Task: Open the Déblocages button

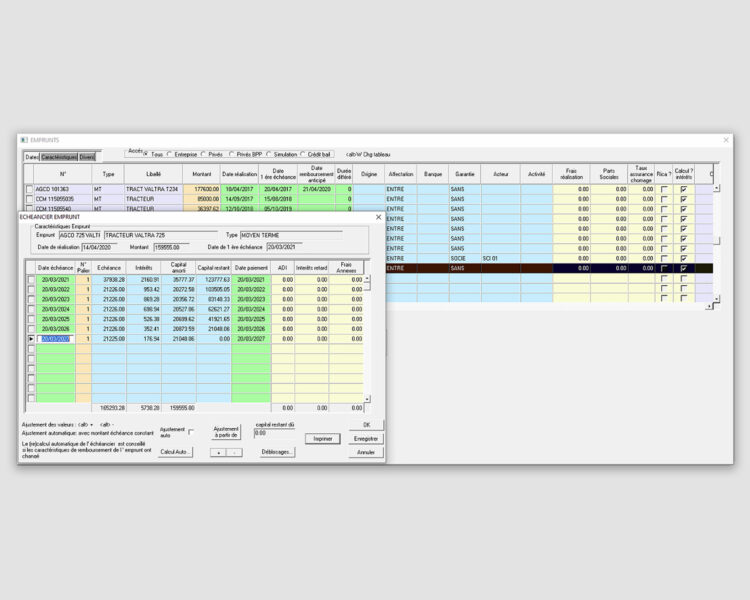Action: (277, 452)
